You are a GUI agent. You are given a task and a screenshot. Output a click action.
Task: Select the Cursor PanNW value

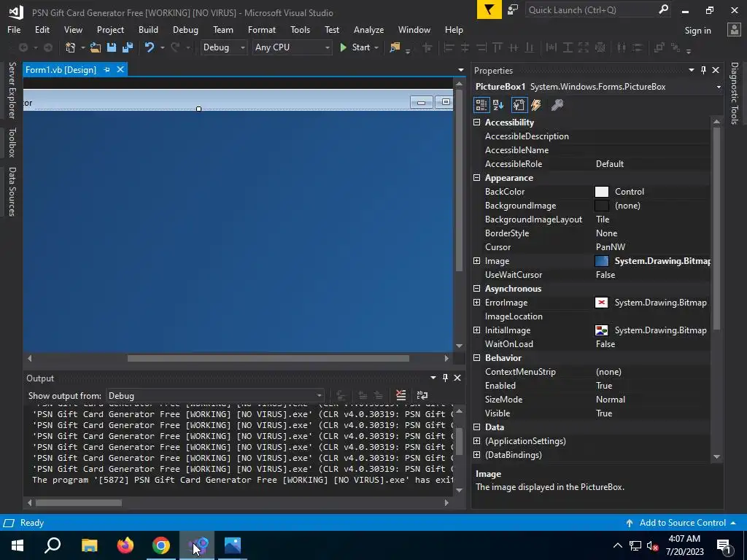pos(611,247)
